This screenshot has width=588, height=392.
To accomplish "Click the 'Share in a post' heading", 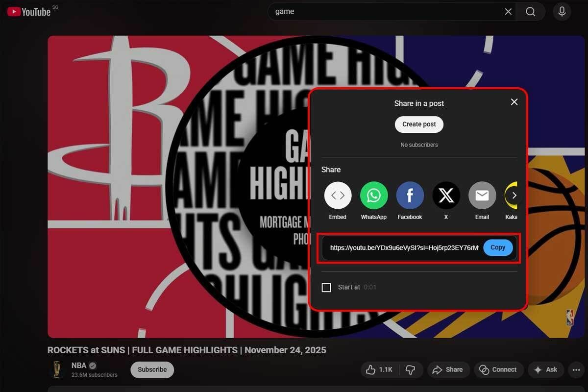I will pyautogui.click(x=419, y=103).
